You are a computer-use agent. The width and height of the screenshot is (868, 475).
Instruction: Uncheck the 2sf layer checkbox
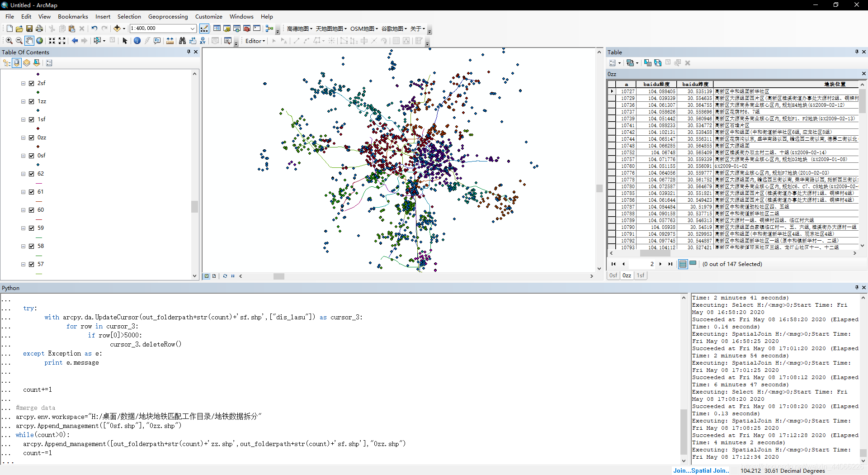point(32,83)
